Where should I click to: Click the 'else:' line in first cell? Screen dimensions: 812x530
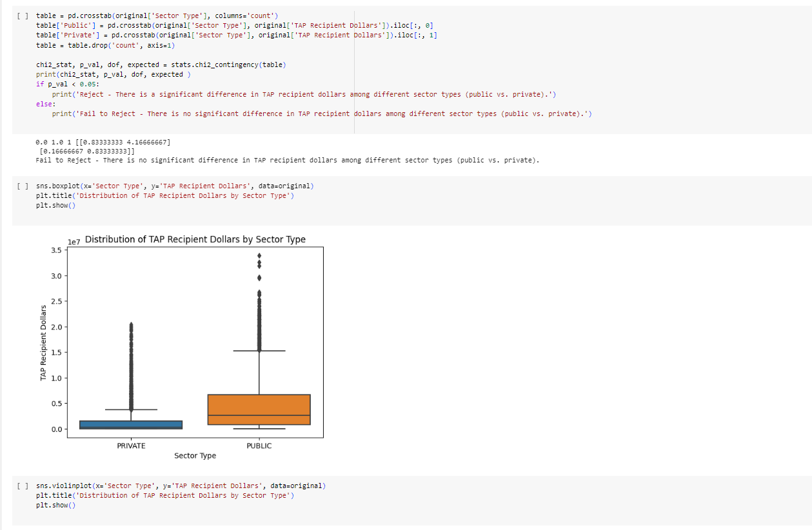pos(46,104)
